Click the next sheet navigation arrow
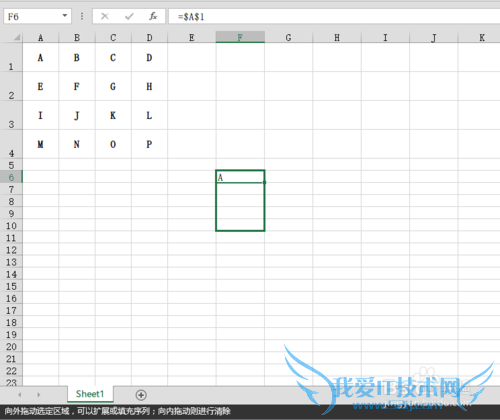 click(39, 395)
